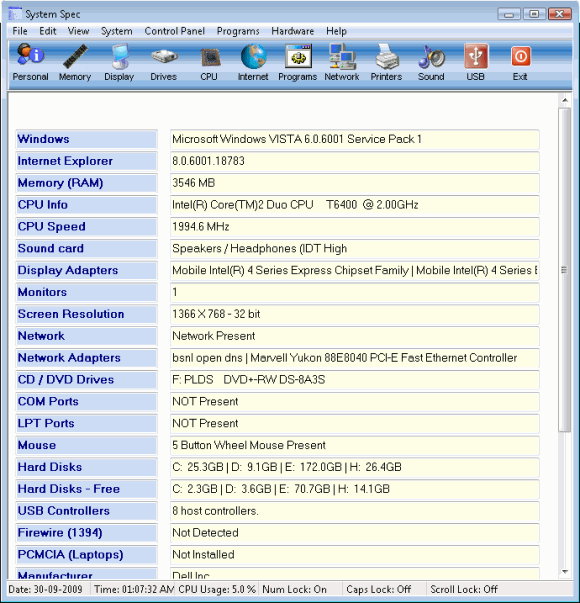Click the 8.0.6001.18783 version field
The height and width of the screenshot is (603, 580).
coord(355,161)
